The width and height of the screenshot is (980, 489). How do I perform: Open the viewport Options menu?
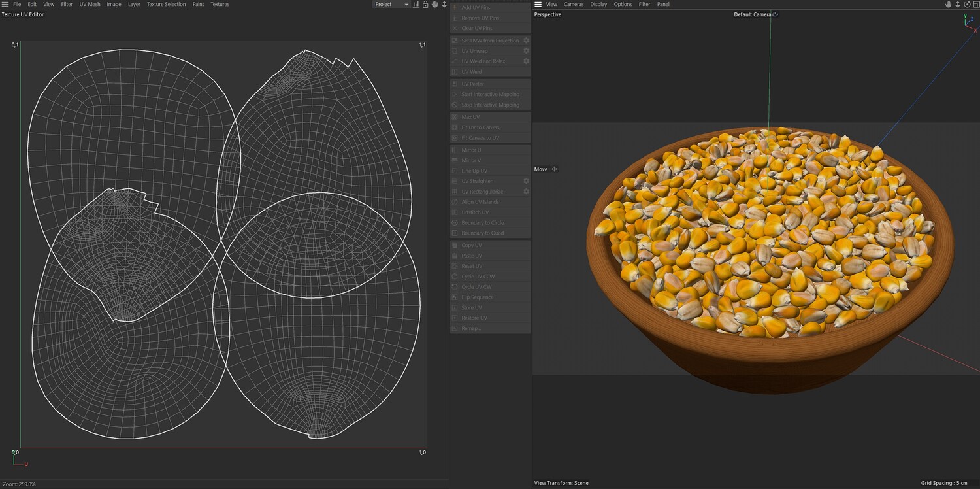click(623, 4)
